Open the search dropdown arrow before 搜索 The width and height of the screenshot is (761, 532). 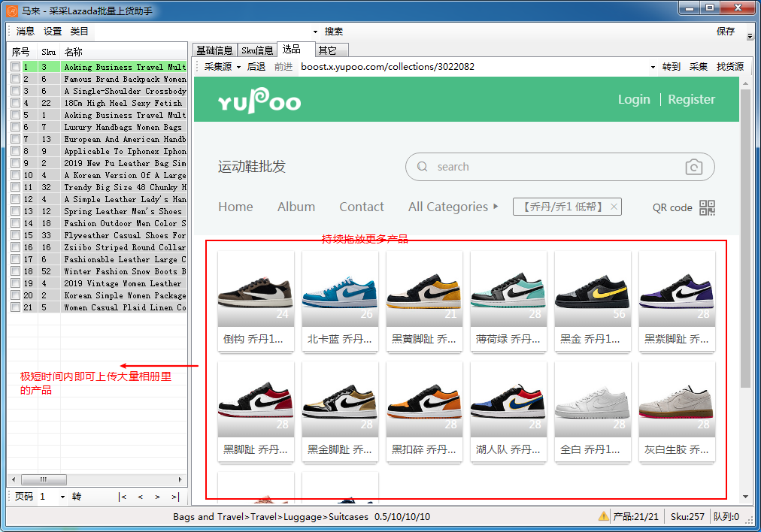[316, 32]
